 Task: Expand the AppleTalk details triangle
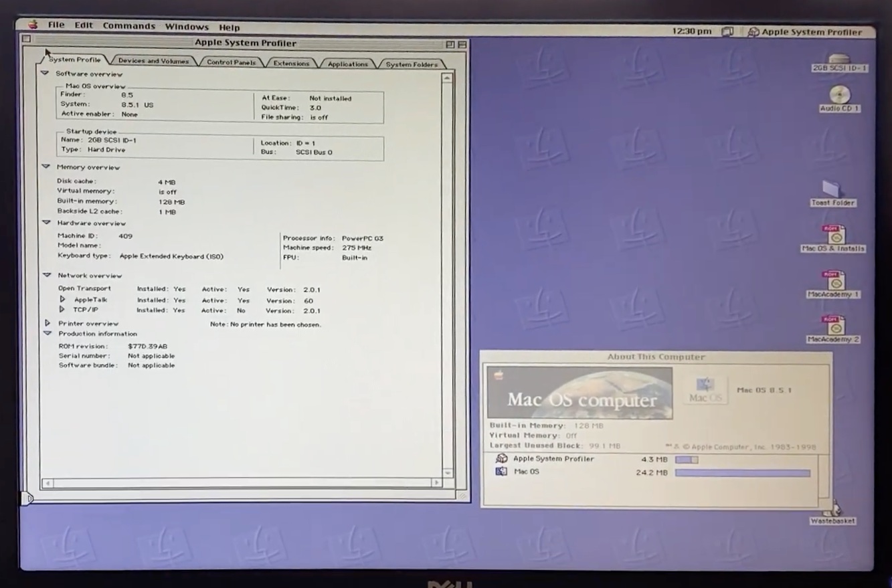62,300
